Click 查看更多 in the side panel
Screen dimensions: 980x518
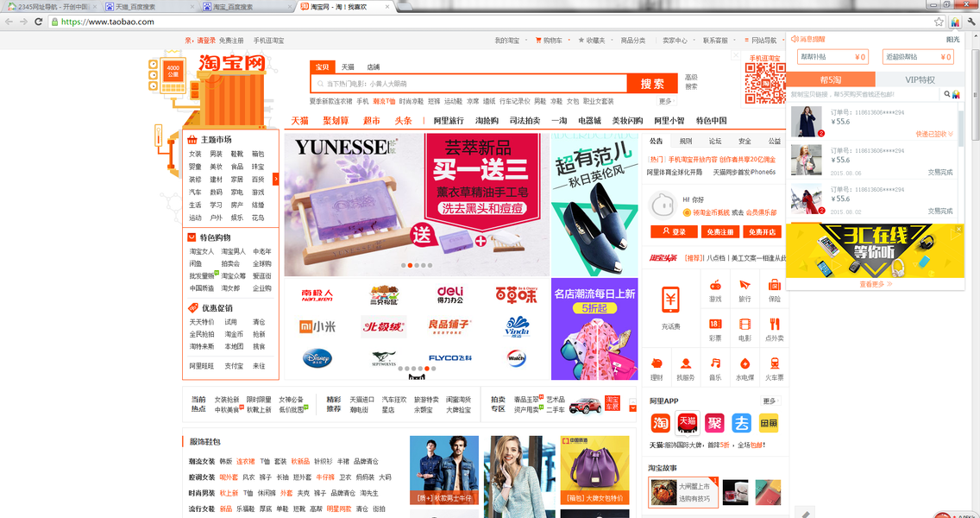tap(876, 284)
